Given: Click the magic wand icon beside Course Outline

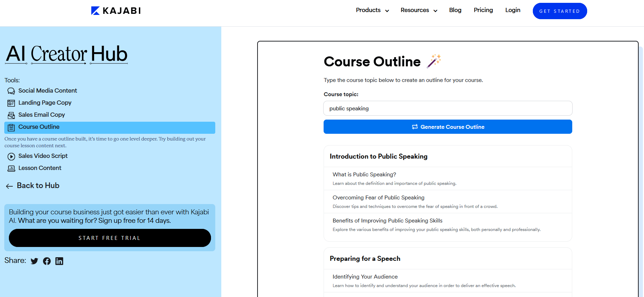Looking at the screenshot, I should pyautogui.click(x=434, y=61).
